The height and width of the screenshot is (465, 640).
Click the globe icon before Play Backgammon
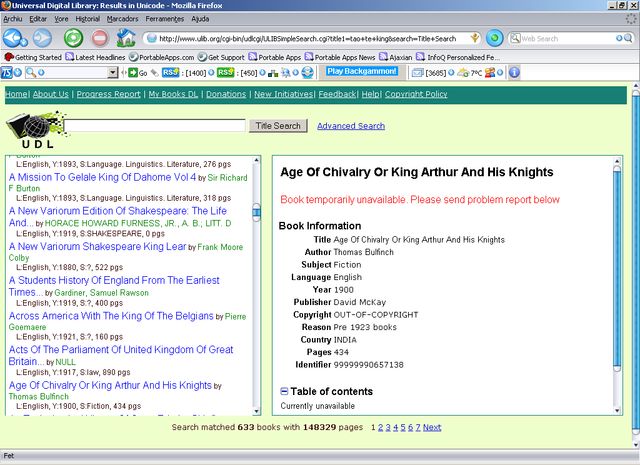pos(307,73)
